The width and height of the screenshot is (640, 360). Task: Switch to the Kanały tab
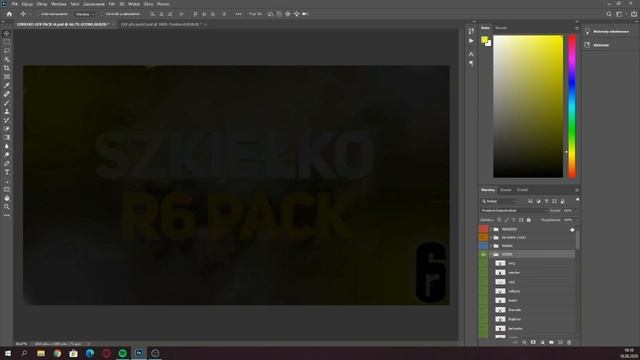click(x=506, y=190)
